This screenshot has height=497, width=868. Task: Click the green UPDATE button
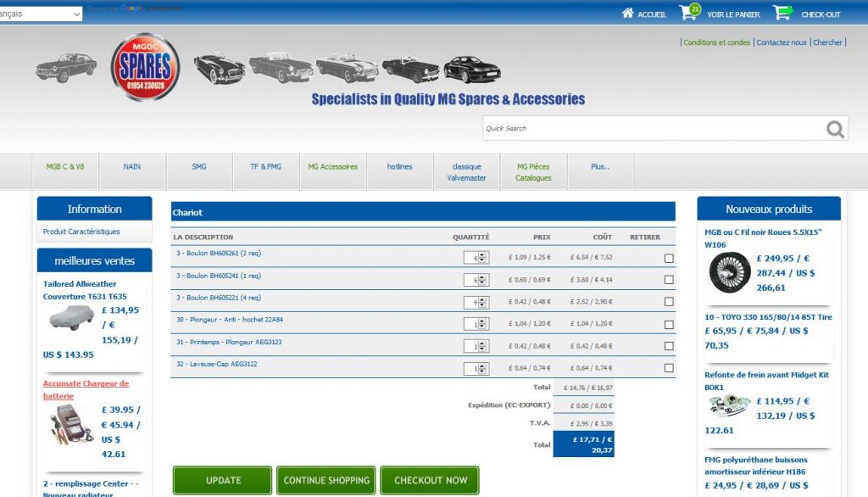[x=223, y=480]
